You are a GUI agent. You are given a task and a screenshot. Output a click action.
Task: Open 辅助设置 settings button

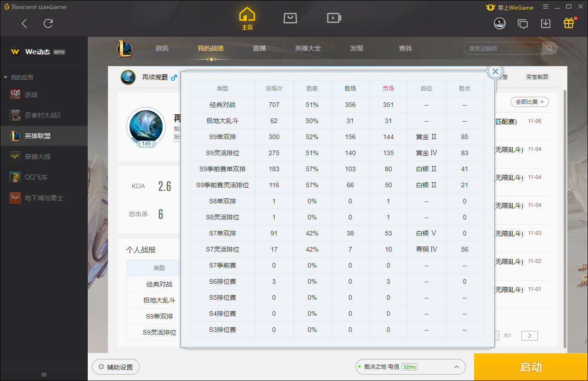click(x=116, y=367)
